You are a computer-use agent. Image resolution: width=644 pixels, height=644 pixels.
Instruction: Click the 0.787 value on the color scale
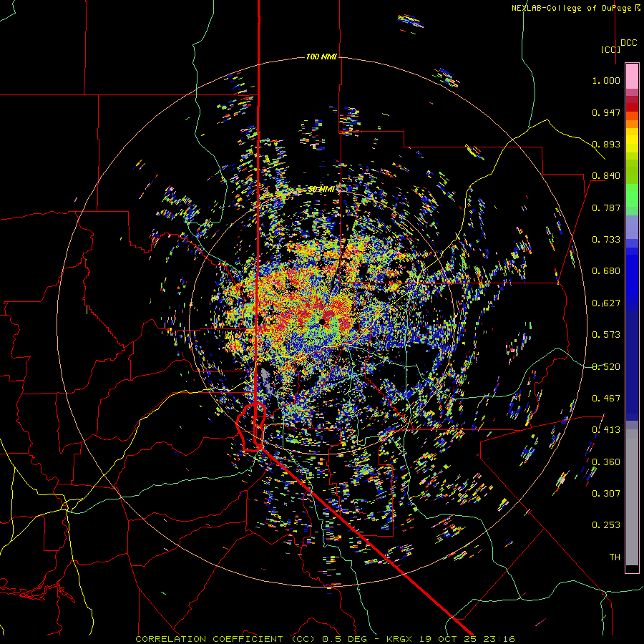(x=606, y=208)
